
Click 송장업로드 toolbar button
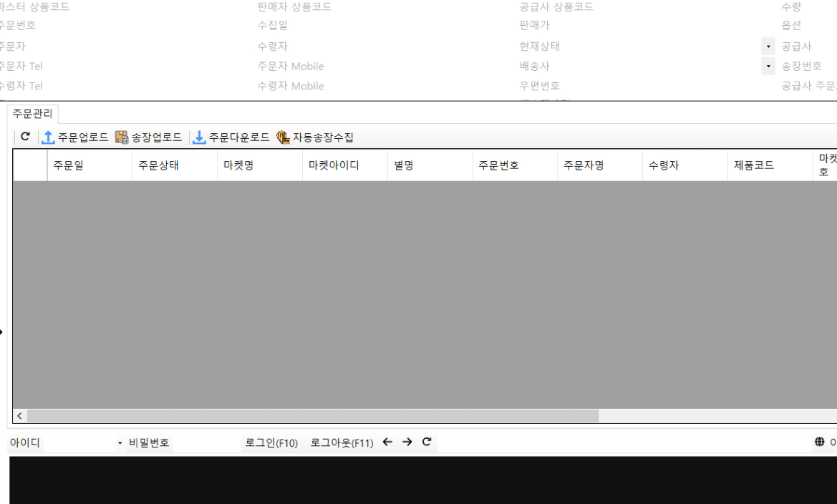[x=148, y=137]
